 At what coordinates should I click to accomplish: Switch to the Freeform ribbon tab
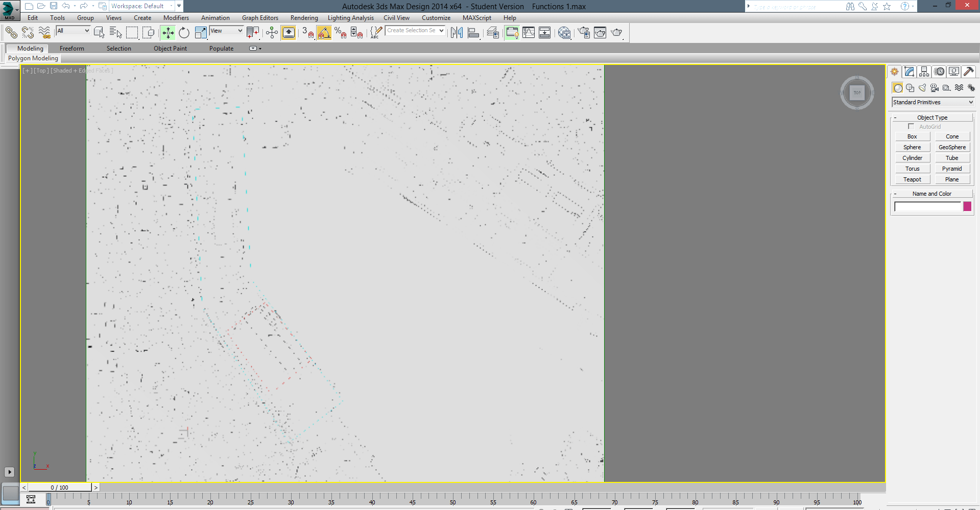click(71, 49)
